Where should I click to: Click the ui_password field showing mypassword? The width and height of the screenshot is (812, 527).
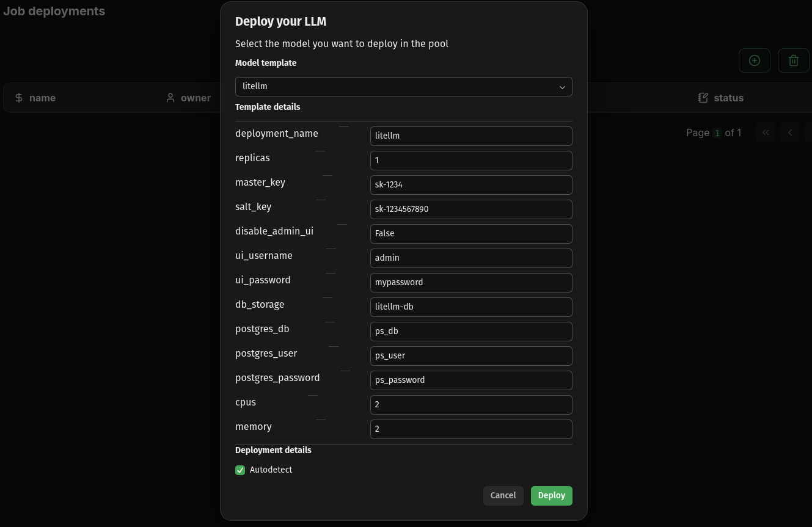pyautogui.click(x=471, y=282)
